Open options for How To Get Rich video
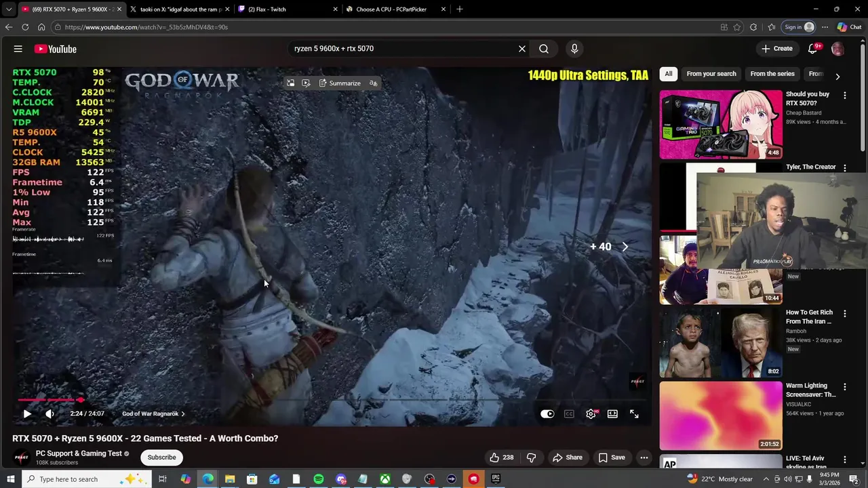The width and height of the screenshot is (868, 488). pos(844,314)
